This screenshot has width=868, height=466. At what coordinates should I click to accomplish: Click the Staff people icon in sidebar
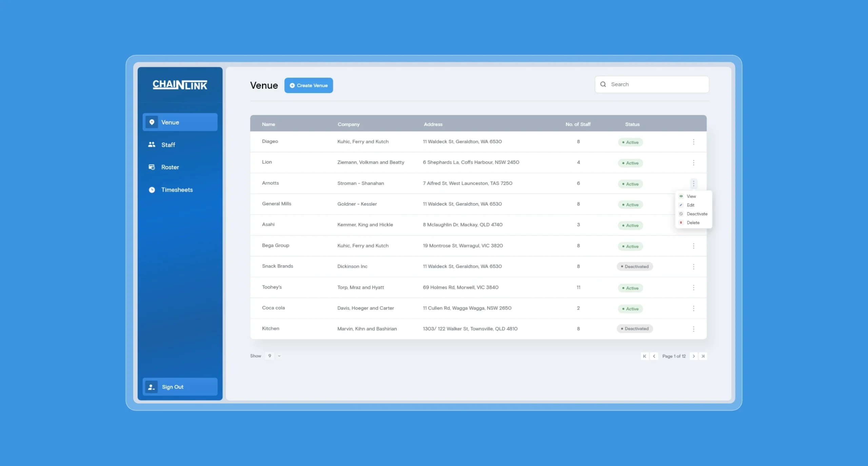coord(152,145)
